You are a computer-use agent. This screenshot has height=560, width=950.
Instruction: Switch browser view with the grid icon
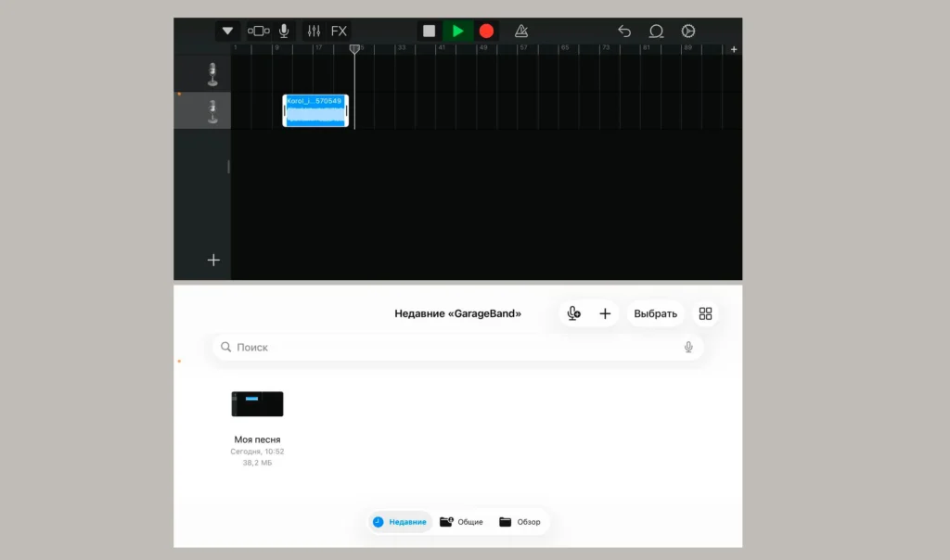pyautogui.click(x=705, y=313)
